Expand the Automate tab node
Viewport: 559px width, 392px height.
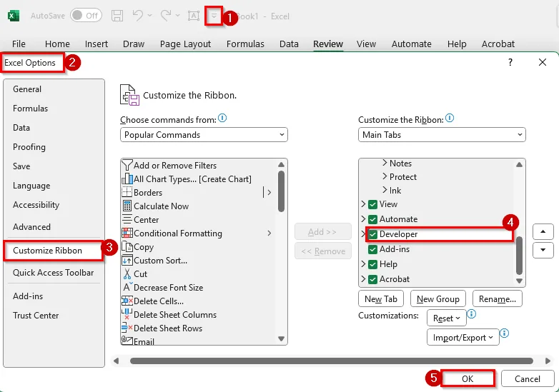click(363, 219)
